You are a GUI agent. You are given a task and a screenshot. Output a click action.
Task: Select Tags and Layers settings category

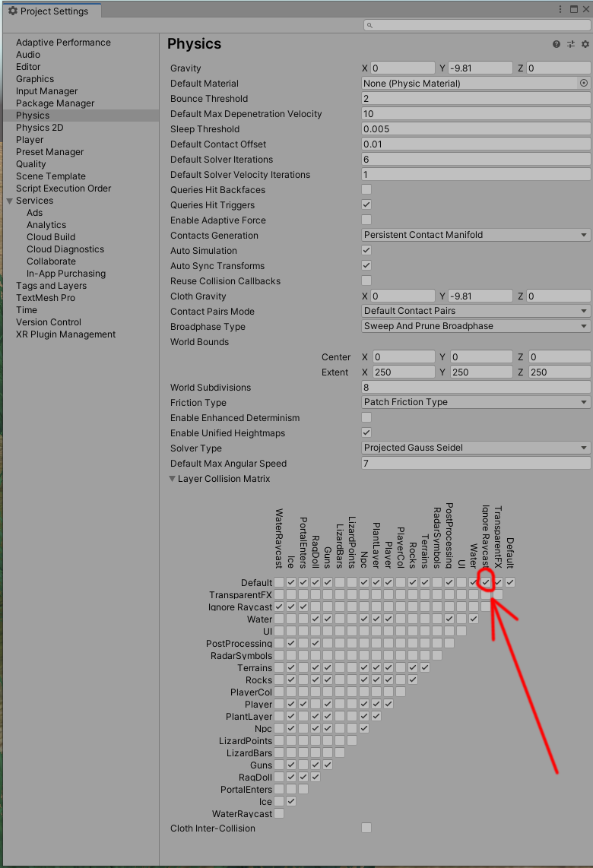click(x=52, y=286)
